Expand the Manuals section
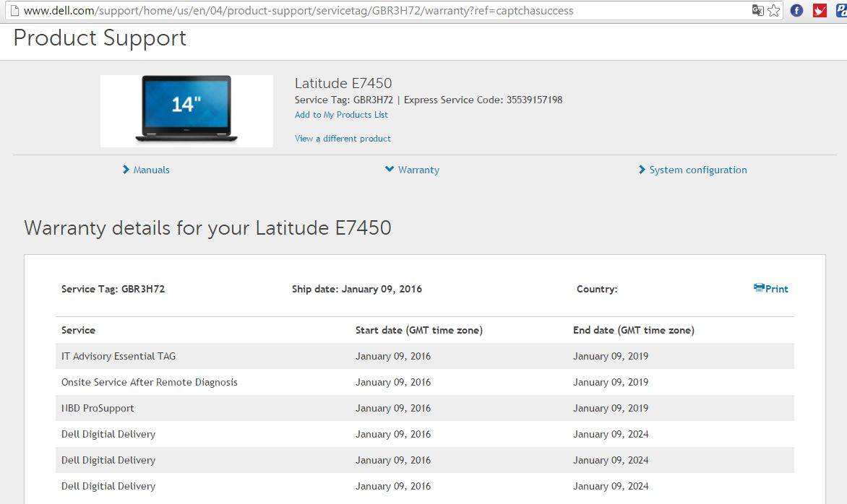 tap(146, 170)
